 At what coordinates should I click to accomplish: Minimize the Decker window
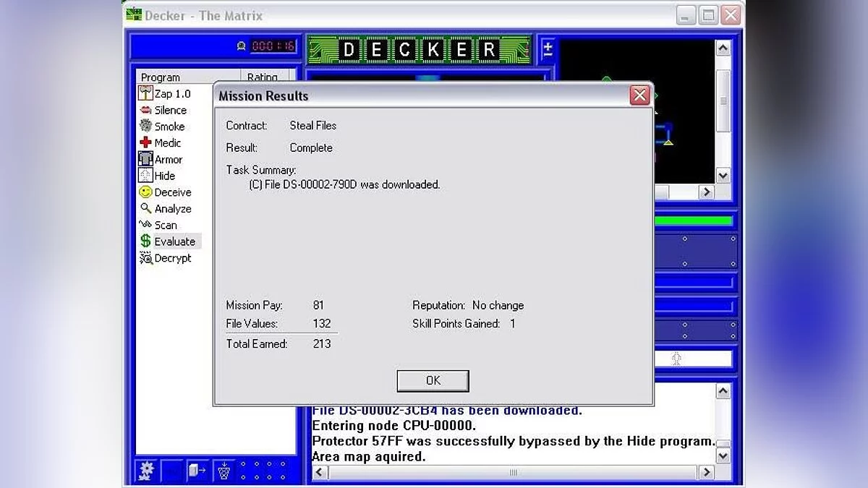point(686,15)
